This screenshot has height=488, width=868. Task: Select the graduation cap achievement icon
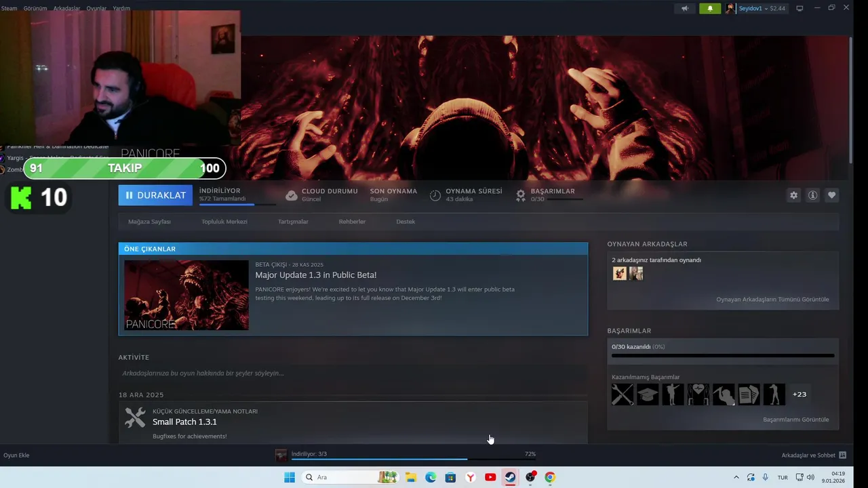pos(648,394)
